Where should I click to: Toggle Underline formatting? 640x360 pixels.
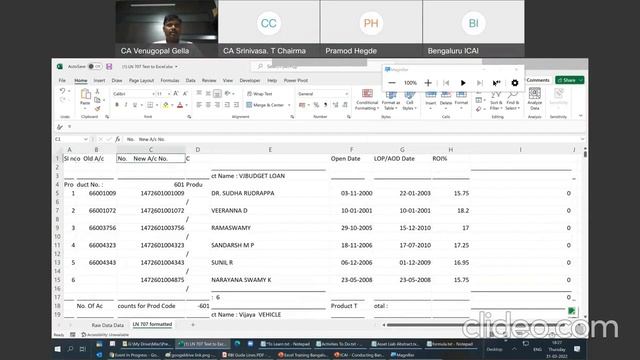point(135,105)
